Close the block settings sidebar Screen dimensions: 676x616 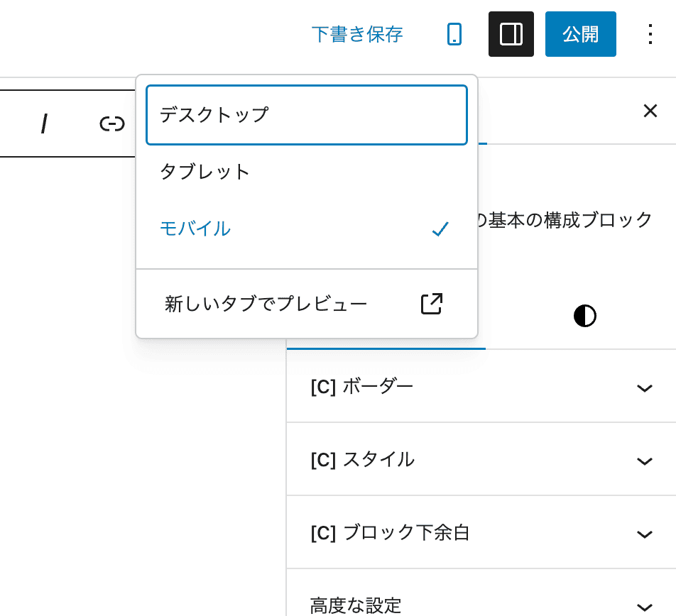650,111
